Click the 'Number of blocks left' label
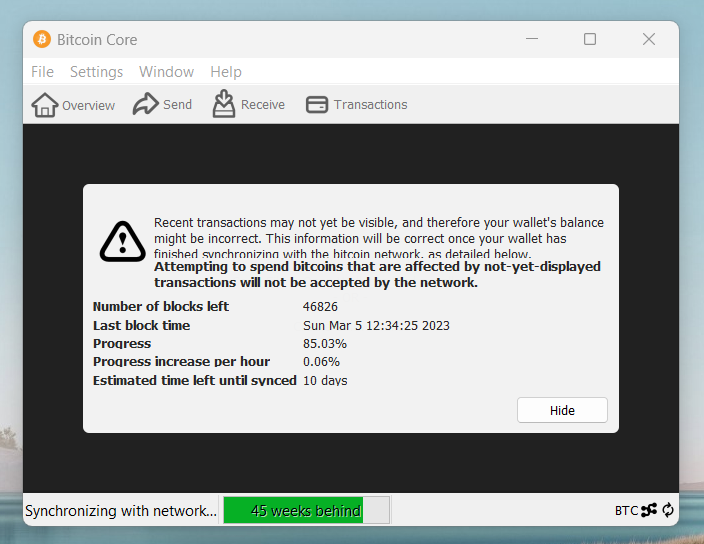Viewport: 704px width, 544px height. pos(161,307)
